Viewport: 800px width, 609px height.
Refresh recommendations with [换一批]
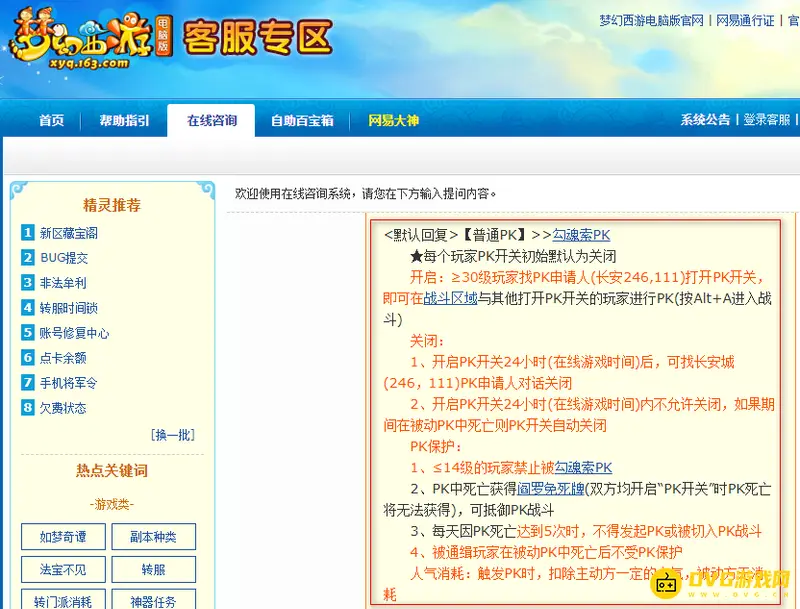click(173, 435)
